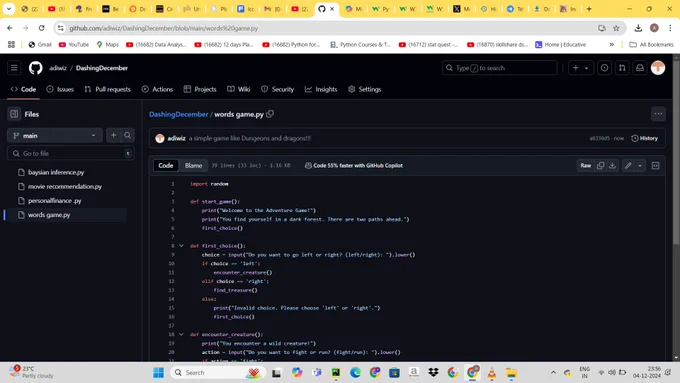Image resolution: width=680 pixels, height=383 pixels.
Task: Copy raw file contents icon
Action: coord(600,165)
